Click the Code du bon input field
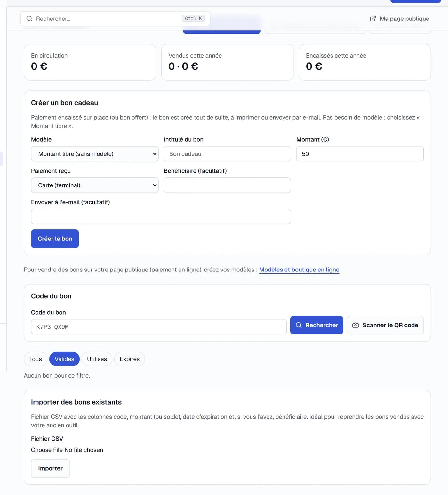 [x=159, y=327]
